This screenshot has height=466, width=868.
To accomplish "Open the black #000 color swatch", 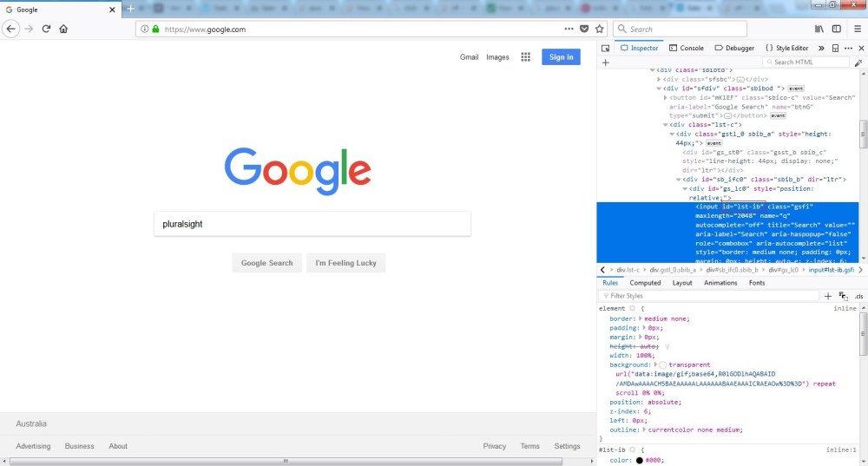I will tap(640, 461).
